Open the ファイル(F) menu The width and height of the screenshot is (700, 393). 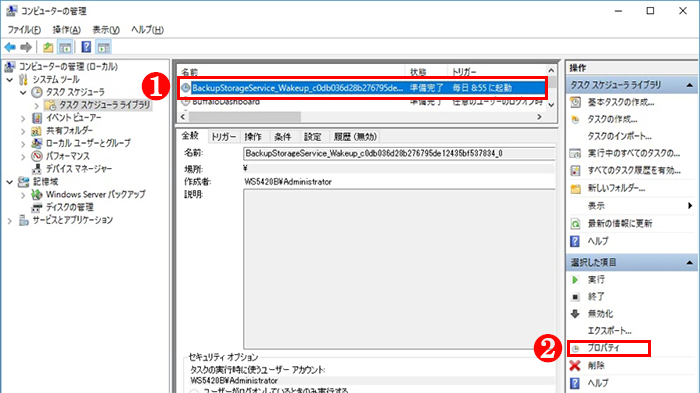pos(24,30)
